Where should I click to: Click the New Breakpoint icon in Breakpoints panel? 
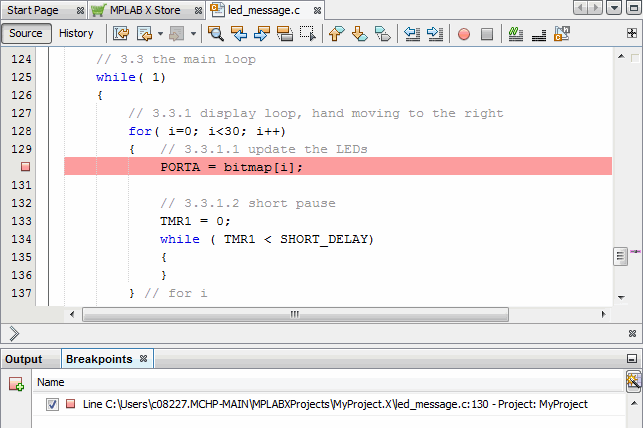tap(16, 383)
